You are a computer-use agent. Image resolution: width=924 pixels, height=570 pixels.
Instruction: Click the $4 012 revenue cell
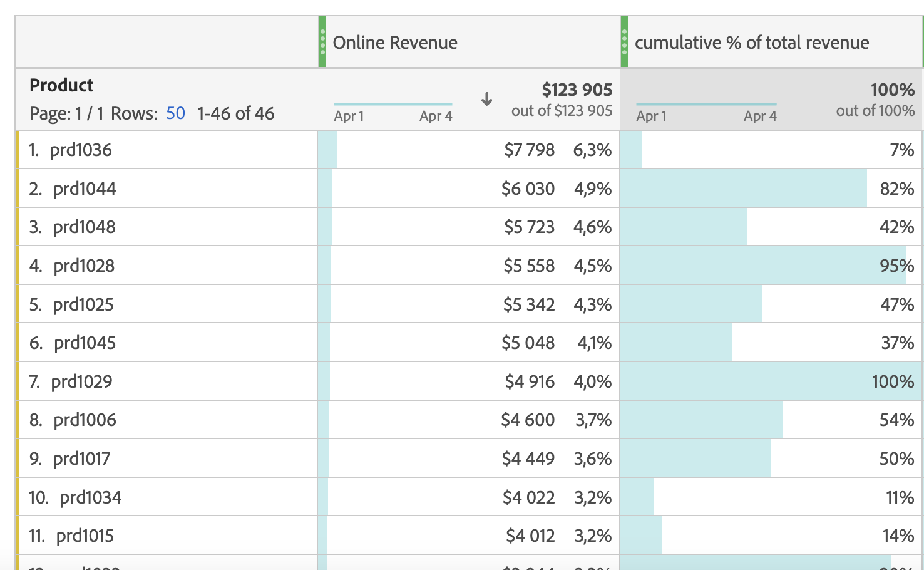point(469,536)
